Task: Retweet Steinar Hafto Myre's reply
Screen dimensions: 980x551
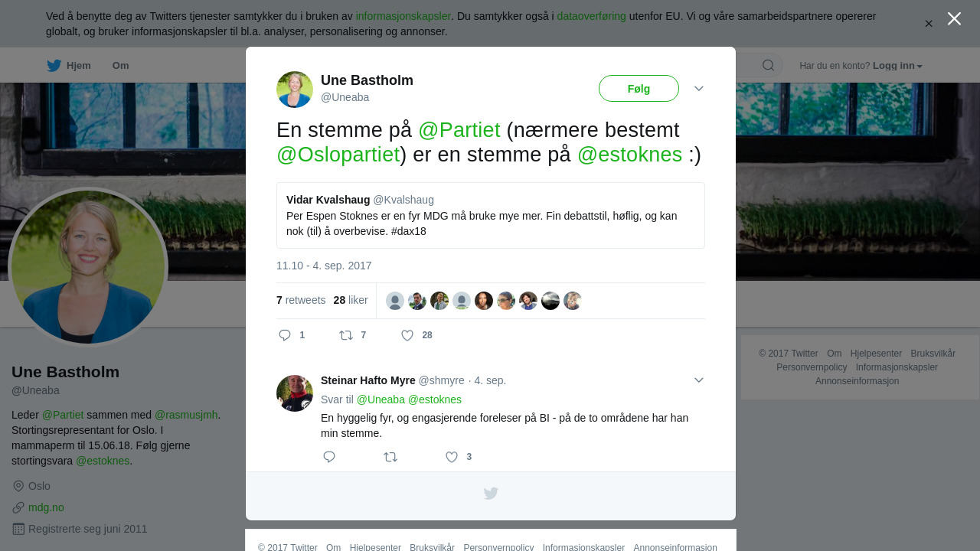Action: (390, 457)
